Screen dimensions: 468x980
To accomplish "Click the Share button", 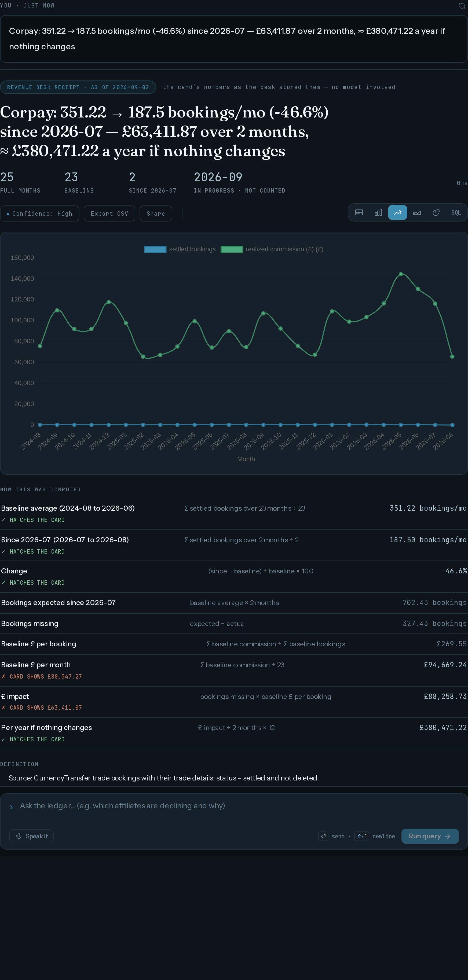I will (156, 213).
